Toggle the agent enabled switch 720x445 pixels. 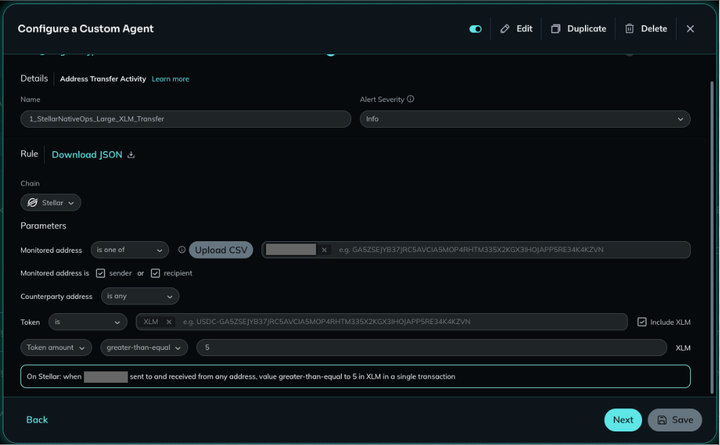pyautogui.click(x=476, y=29)
